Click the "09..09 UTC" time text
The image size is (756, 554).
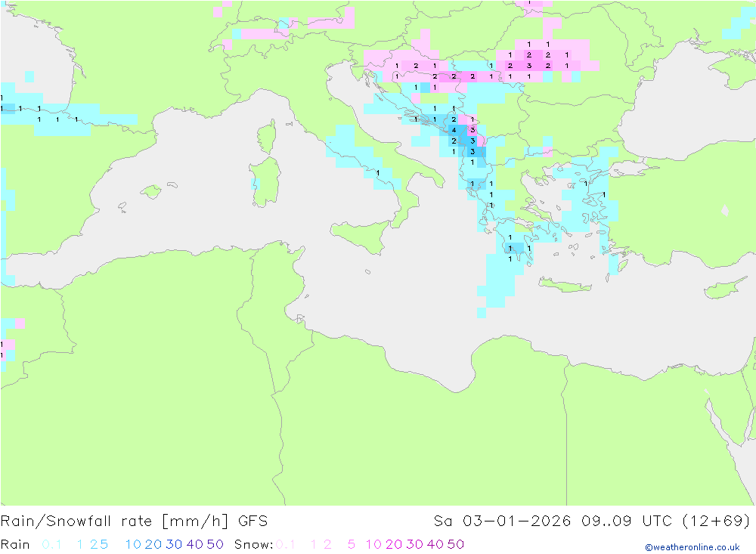(x=627, y=522)
